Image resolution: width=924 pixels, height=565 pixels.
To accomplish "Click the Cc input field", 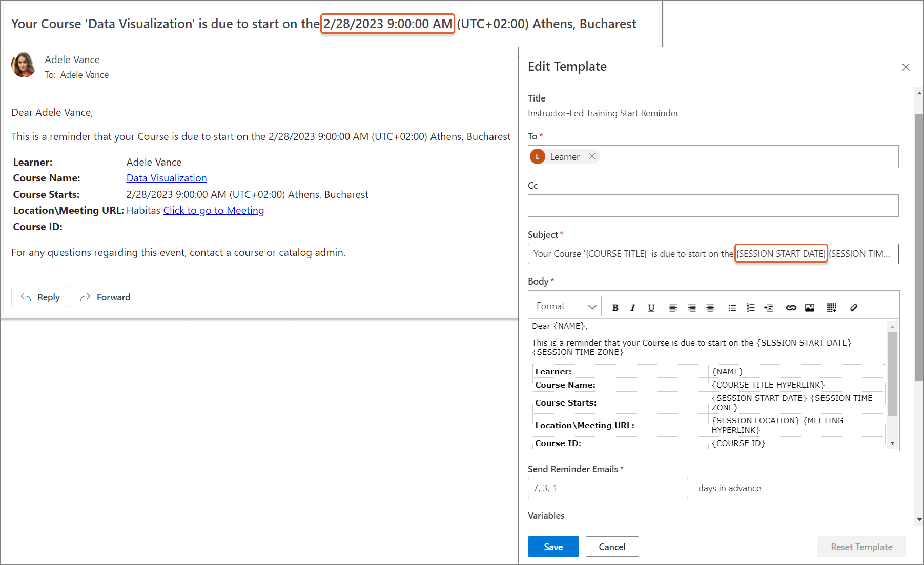I will tap(713, 206).
